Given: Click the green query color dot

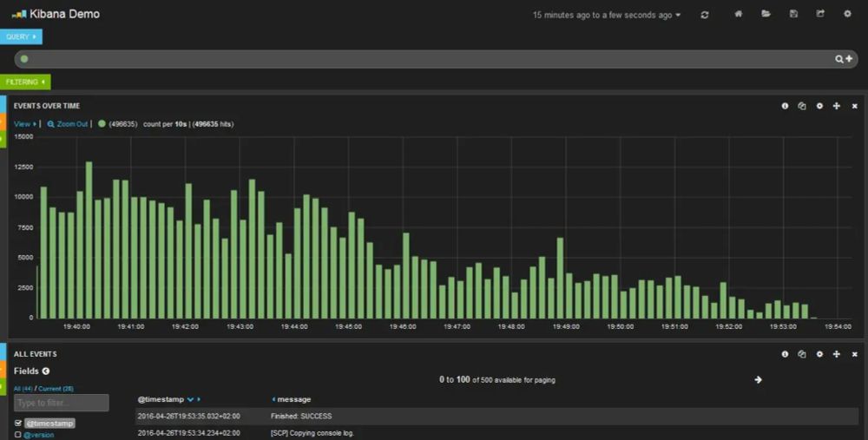Looking at the screenshot, I should tap(24, 59).
